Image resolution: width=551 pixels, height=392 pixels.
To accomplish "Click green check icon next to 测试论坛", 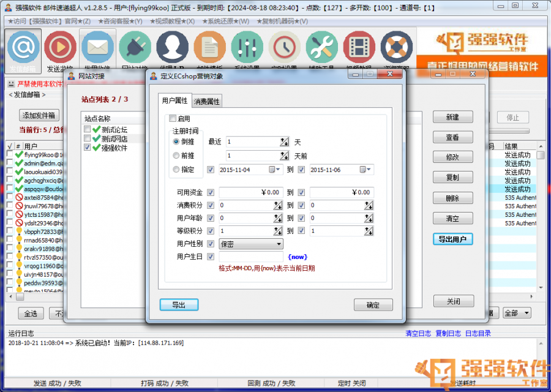I will point(97,129).
